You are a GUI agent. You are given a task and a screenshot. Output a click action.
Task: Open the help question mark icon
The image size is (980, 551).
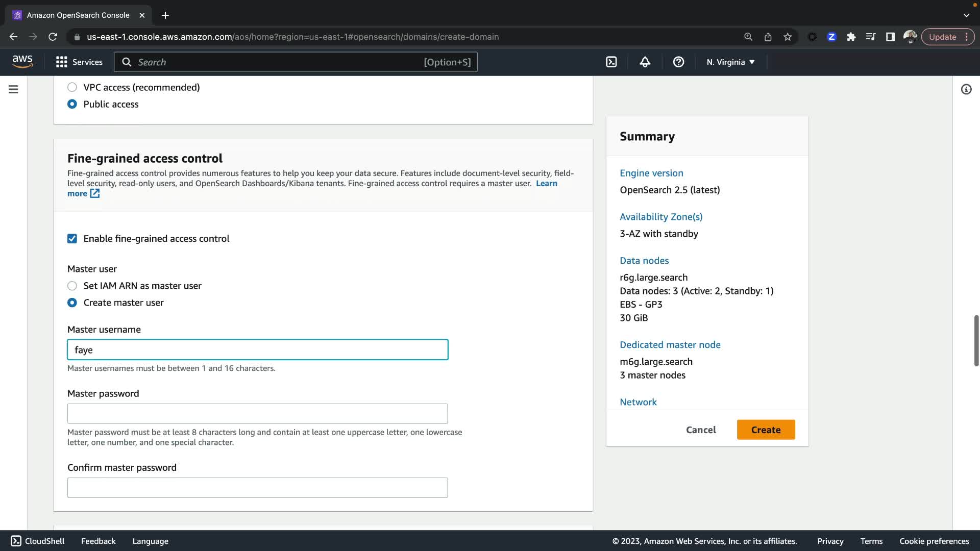point(678,62)
